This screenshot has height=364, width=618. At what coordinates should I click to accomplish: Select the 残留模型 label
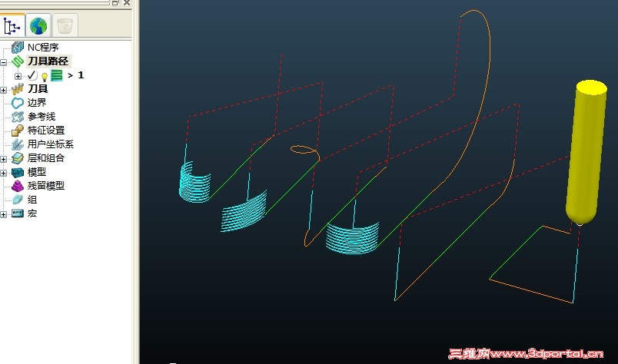click(45, 186)
